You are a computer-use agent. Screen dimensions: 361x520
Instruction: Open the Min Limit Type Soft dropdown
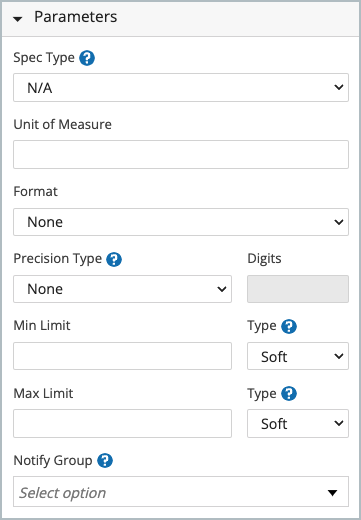coord(298,356)
